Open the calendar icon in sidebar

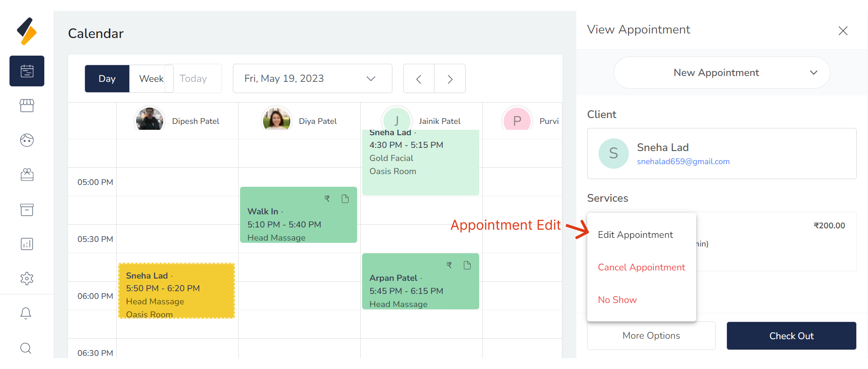click(x=27, y=71)
